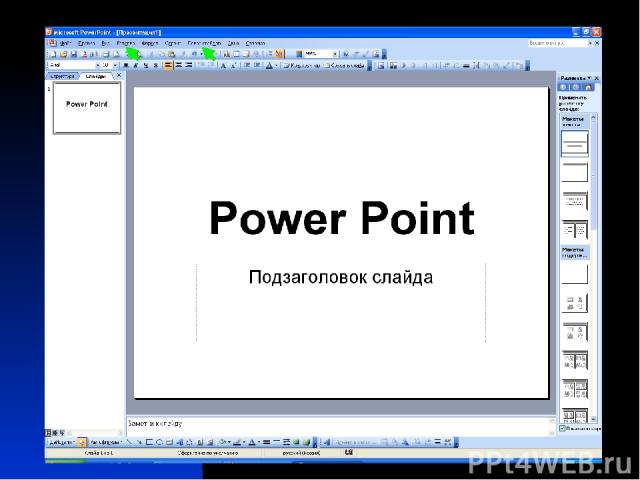Open the Файл menu

65,43
